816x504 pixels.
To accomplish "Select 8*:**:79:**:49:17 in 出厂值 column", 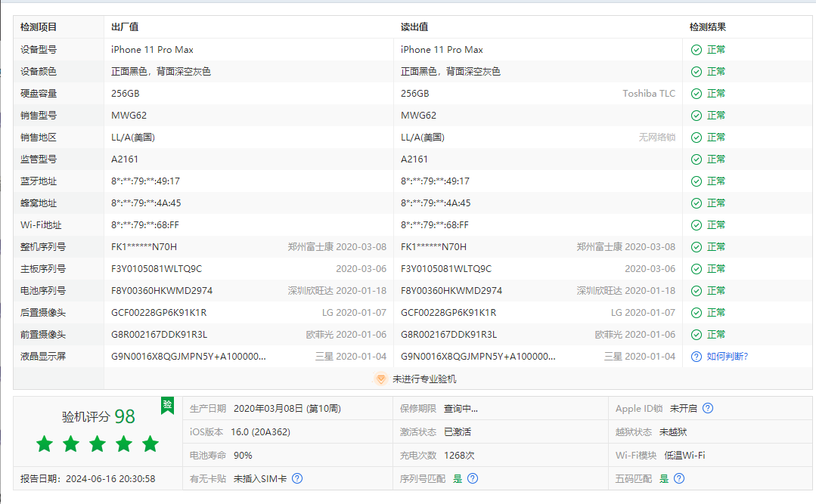I will coord(146,181).
